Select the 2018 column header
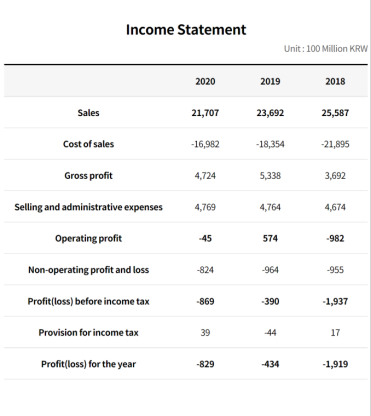Viewport: 371px width, 416px height. 335,81
